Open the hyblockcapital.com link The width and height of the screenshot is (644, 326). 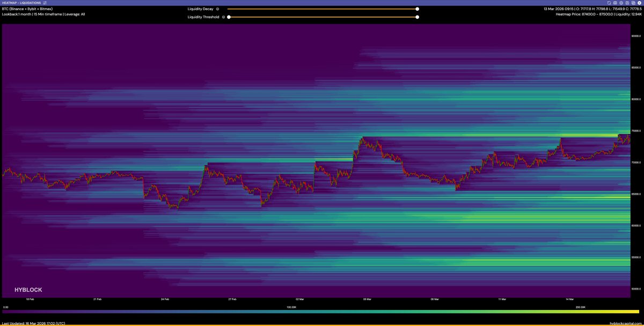pos(626,323)
